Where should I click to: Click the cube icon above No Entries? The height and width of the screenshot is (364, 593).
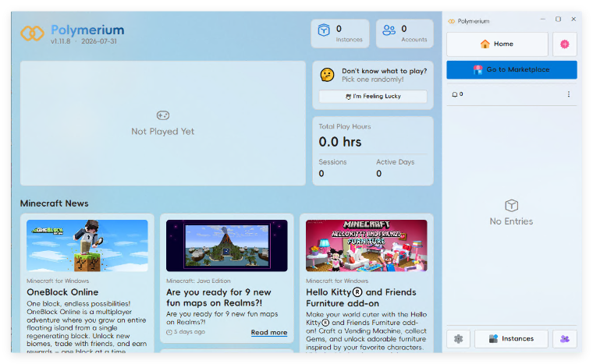coord(511,206)
